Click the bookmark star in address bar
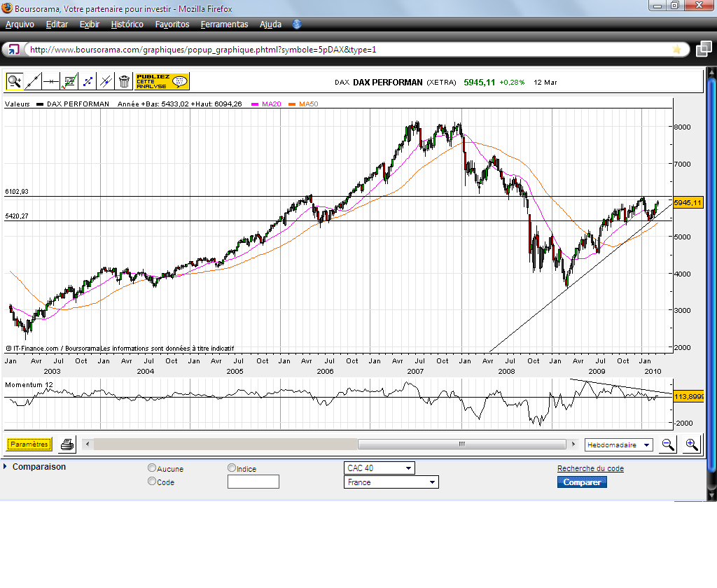 coord(677,50)
